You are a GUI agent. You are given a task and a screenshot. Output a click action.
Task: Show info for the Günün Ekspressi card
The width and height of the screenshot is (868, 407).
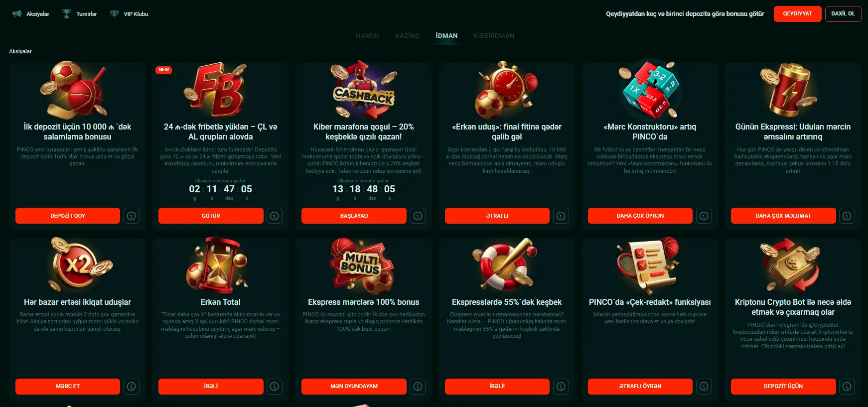click(x=847, y=216)
